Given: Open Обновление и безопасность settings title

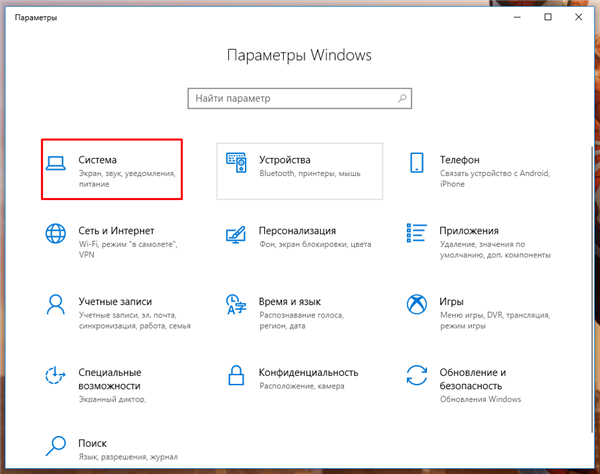Looking at the screenshot, I should pos(473,379).
